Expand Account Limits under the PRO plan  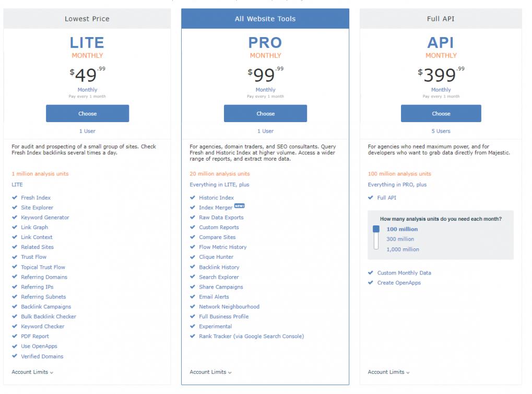210,372
